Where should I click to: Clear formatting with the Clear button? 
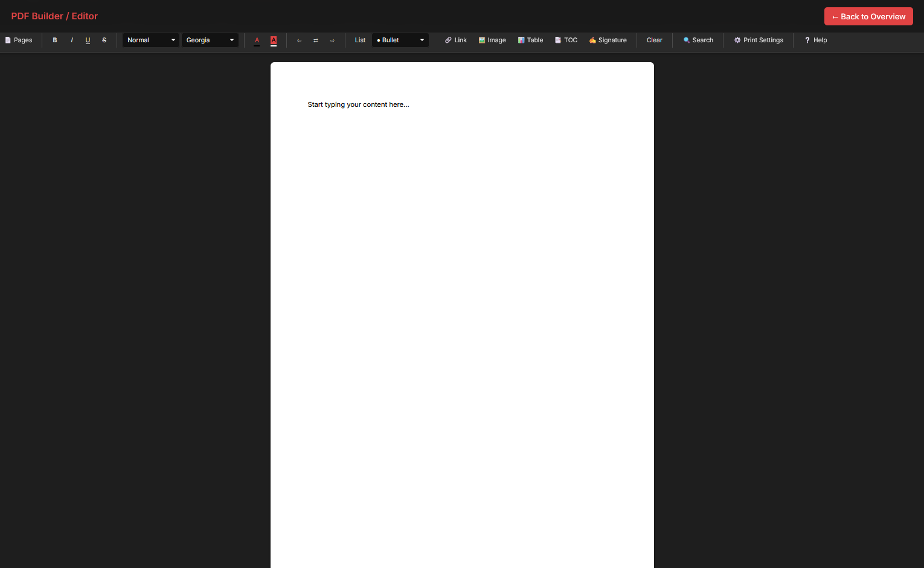[655, 40]
